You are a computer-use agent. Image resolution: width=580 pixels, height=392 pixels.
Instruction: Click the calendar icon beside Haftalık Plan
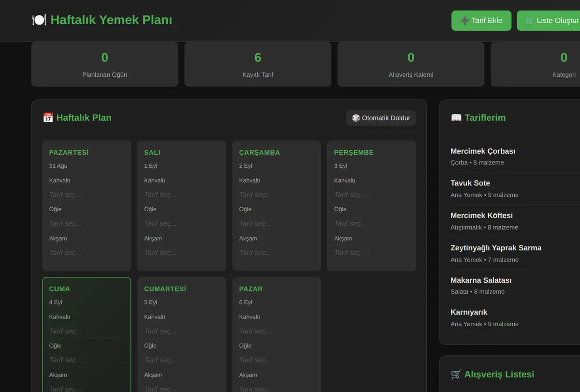coord(48,117)
